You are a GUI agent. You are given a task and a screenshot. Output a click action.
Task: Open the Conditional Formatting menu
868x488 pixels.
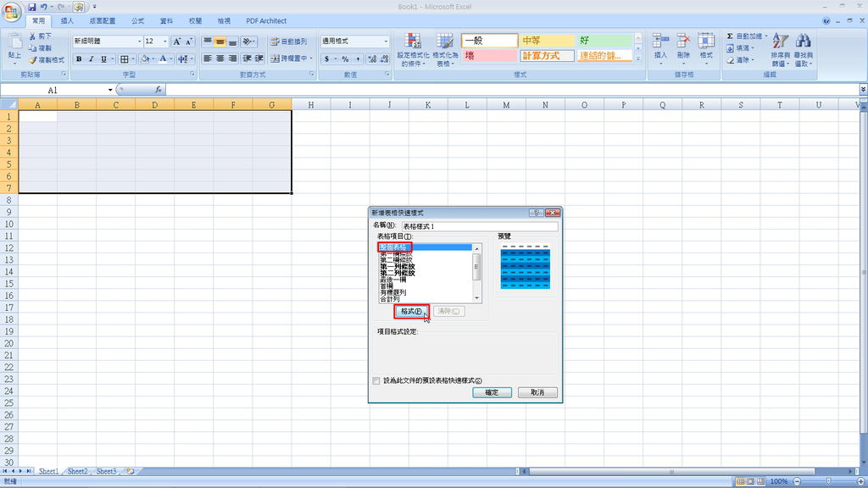click(413, 50)
